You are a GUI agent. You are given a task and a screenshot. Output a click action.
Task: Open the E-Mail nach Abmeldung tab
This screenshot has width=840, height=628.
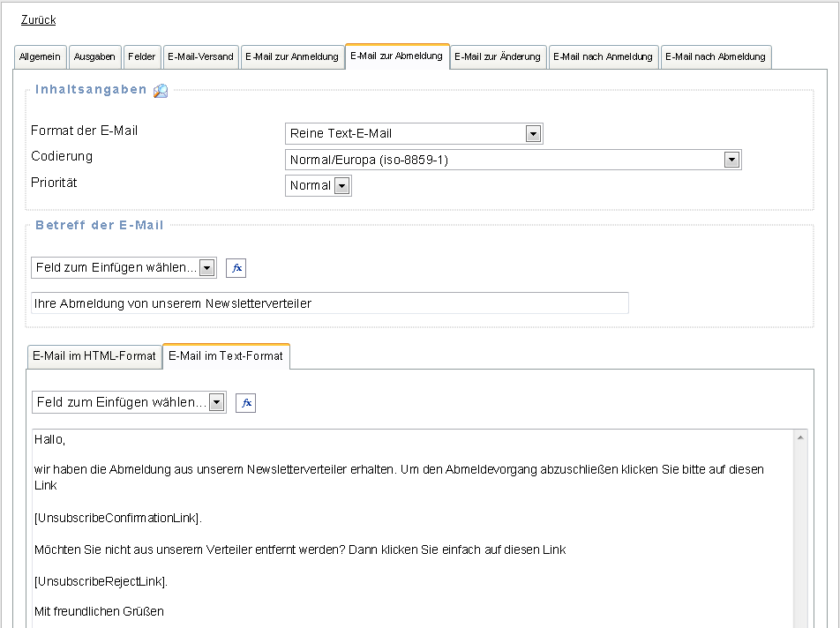click(x=716, y=56)
